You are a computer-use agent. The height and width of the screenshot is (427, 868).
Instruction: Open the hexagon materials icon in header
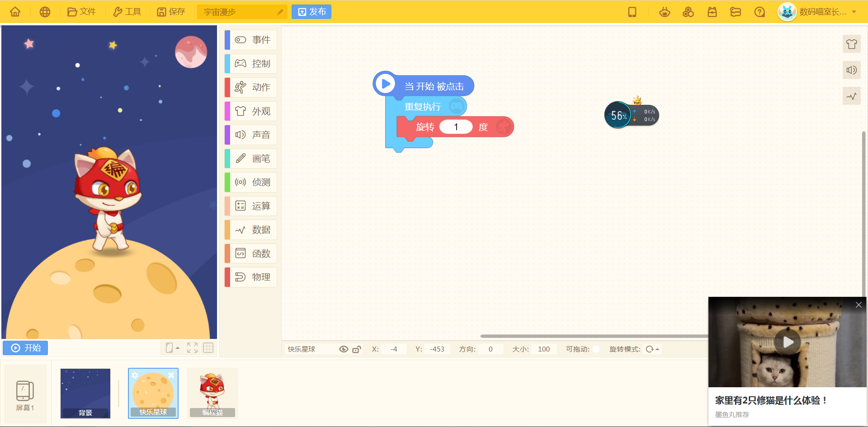(688, 12)
